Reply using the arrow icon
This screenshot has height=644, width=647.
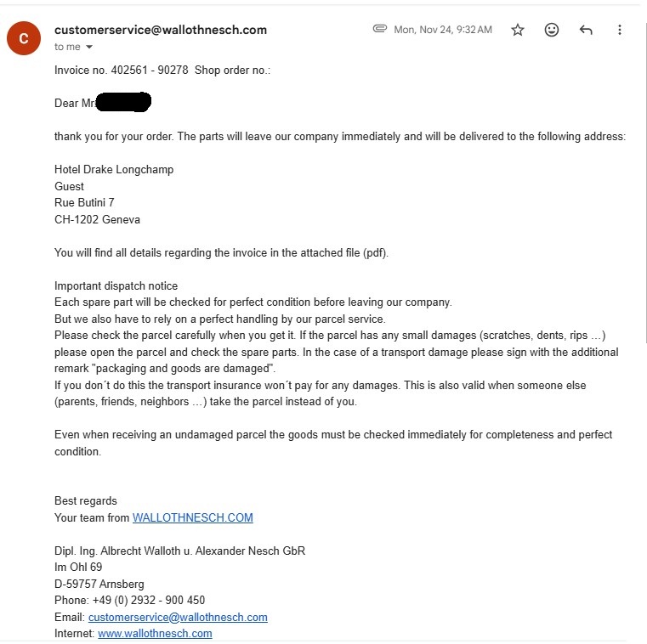[x=586, y=30]
